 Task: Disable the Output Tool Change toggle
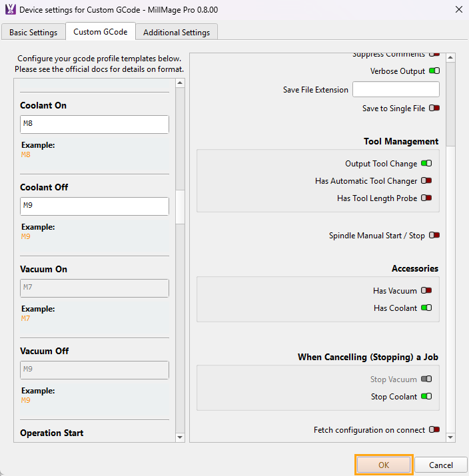426,164
